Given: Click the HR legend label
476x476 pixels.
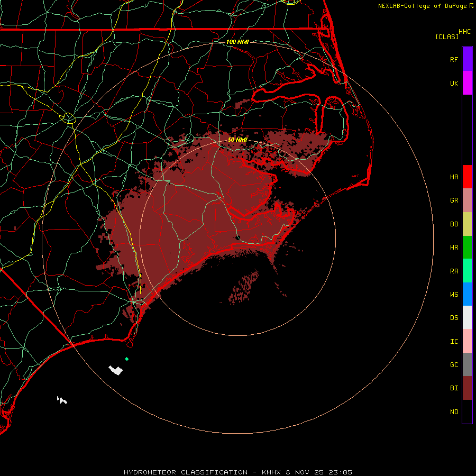Looking at the screenshot, I should click(x=454, y=248).
